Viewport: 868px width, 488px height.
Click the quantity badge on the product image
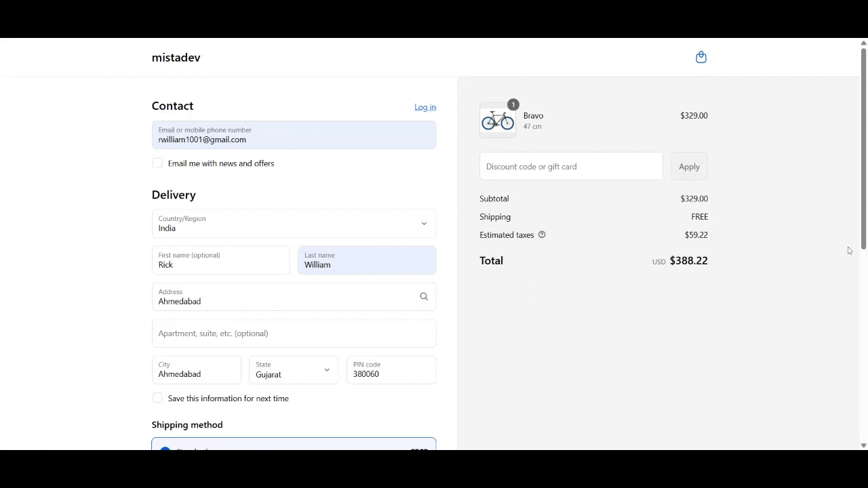click(513, 104)
